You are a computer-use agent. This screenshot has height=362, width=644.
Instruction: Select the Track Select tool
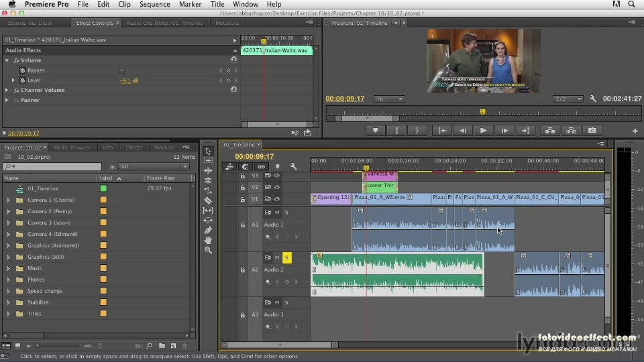[x=208, y=160]
